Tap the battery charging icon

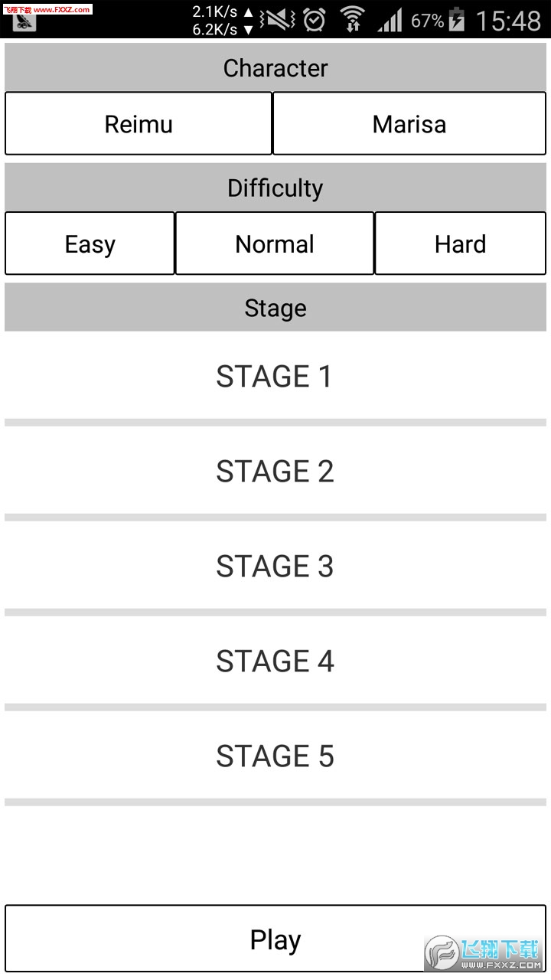(x=457, y=20)
